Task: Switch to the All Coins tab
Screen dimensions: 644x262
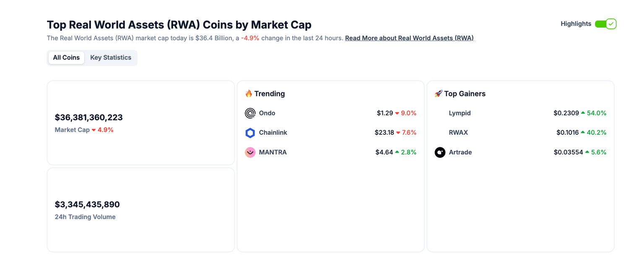Action: click(x=66, y=58)
